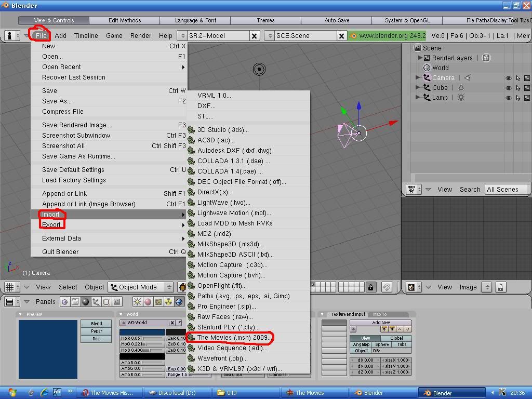This screenshot has height=399, width=532.
Task: Expand the Camera tree item in outliner
Action: point(418,78)
